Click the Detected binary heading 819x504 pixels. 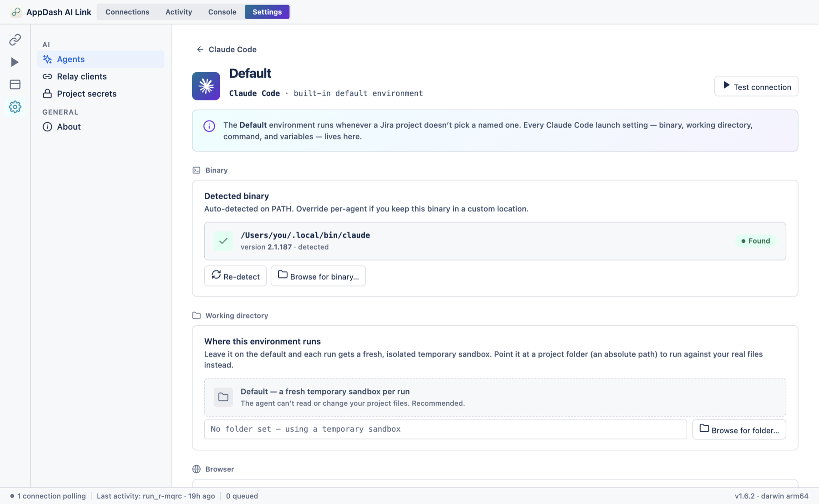pyautogui.click(x=237, y=196)
